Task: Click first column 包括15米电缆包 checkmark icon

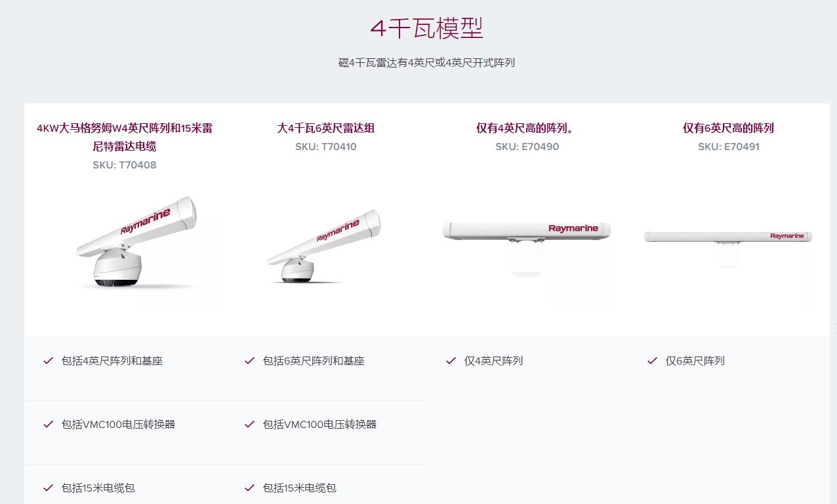Action: tap(48, 488)
